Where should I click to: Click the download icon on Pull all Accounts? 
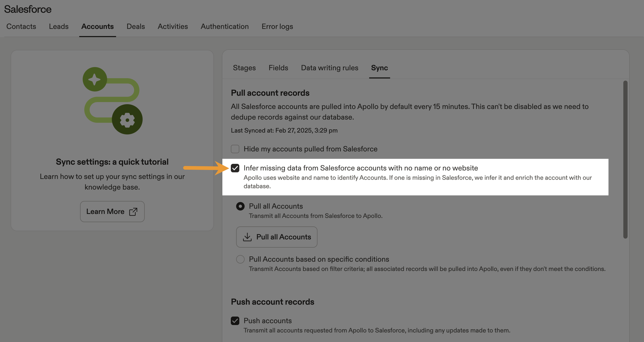pyautogui.click(x=247, y=237)
